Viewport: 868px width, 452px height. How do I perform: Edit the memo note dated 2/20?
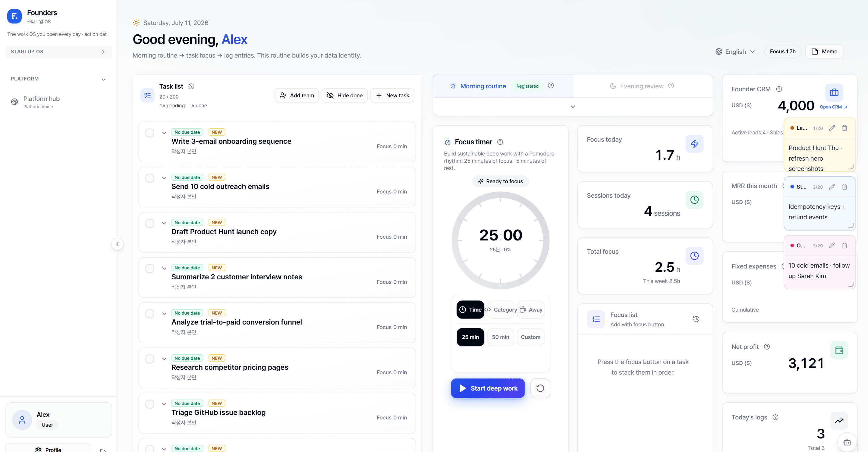pyautogui.click(x=832, y=187)
